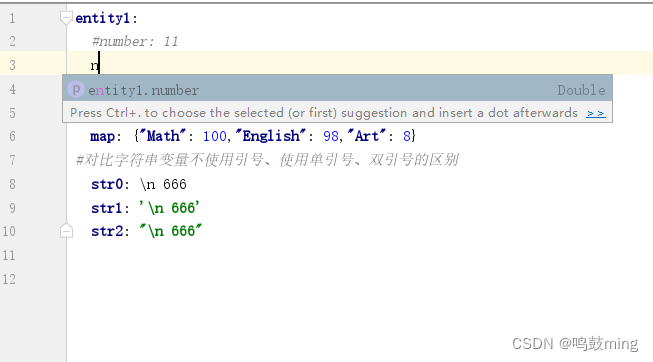Click the fold end marker on line 10
653x362 pixels.
point(66,231)
